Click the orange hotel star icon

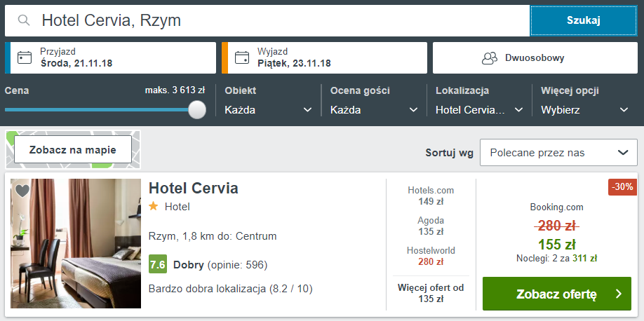[x=153, y=206]
